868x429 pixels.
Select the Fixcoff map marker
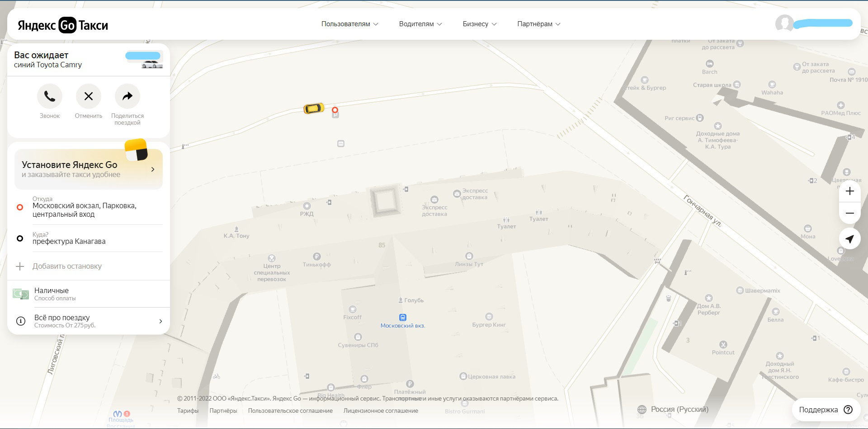(353, 309)
